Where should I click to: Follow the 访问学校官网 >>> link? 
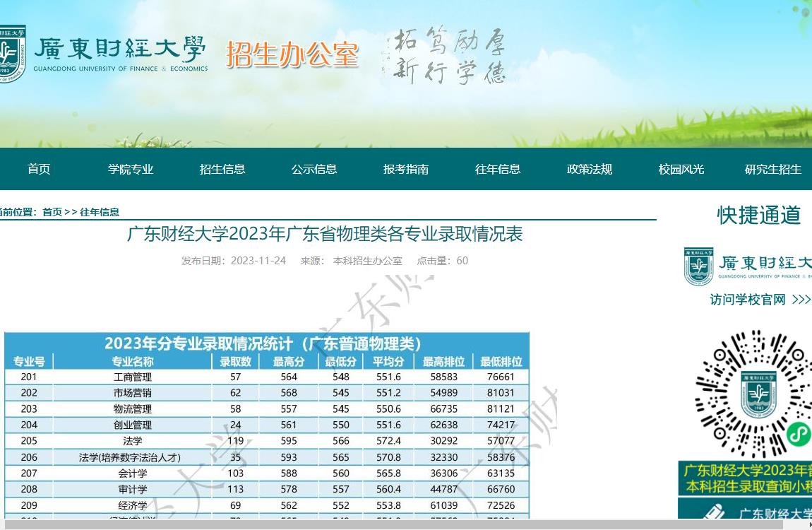tap(760, 300)
